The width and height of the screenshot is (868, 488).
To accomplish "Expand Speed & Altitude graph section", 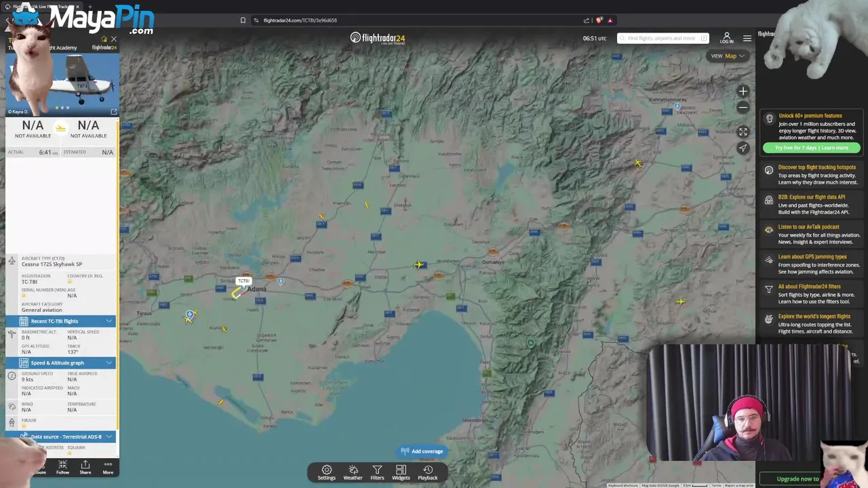I will pos(60,363).
